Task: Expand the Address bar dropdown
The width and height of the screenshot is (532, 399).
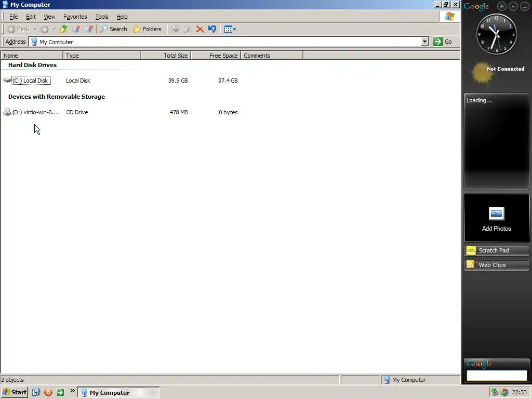Action: coord(425,42)
